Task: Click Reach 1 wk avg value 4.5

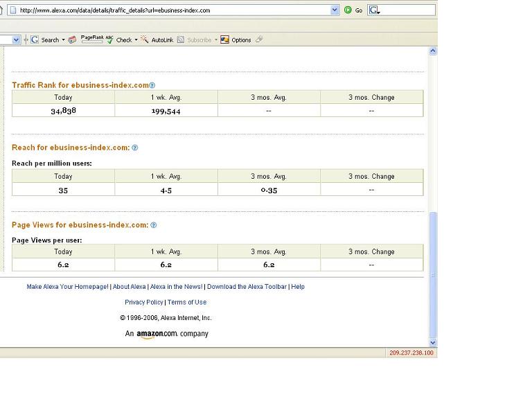Action: tap(166, 190)
